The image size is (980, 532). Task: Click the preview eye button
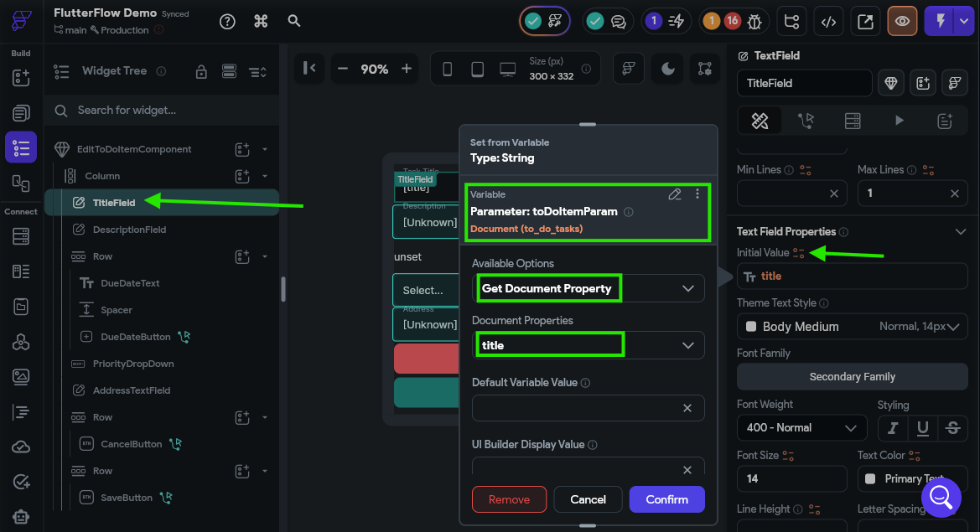coord(902,21)
